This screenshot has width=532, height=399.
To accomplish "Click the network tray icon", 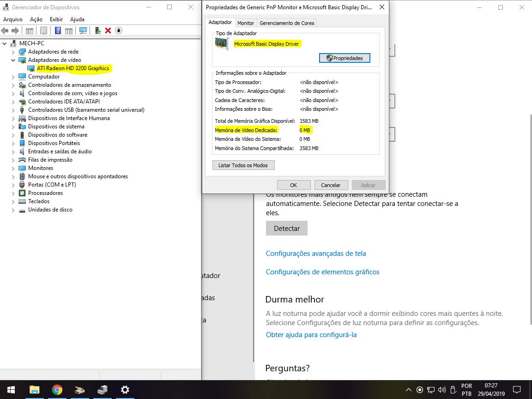I will click(430, 390).
